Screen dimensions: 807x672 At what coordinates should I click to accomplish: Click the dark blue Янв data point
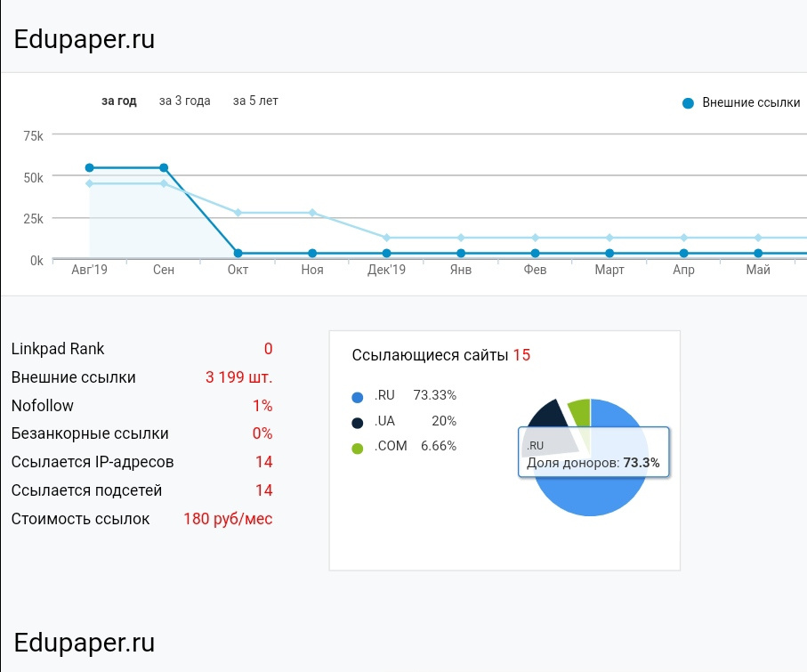(461, 254)
